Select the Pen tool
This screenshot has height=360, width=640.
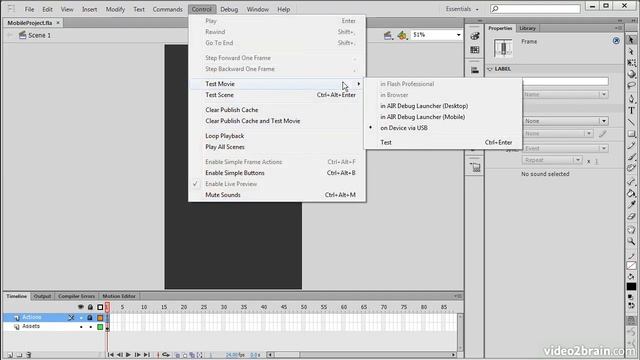coord(631,99)
